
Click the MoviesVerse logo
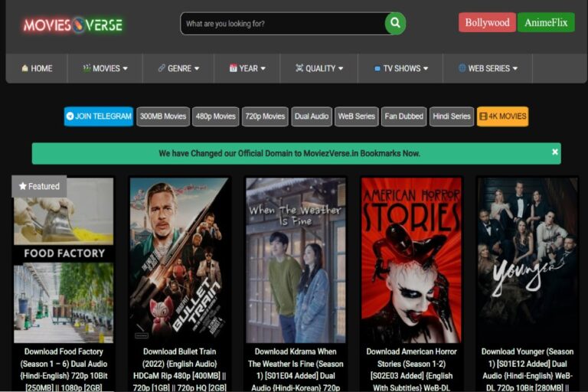point(73,25)
